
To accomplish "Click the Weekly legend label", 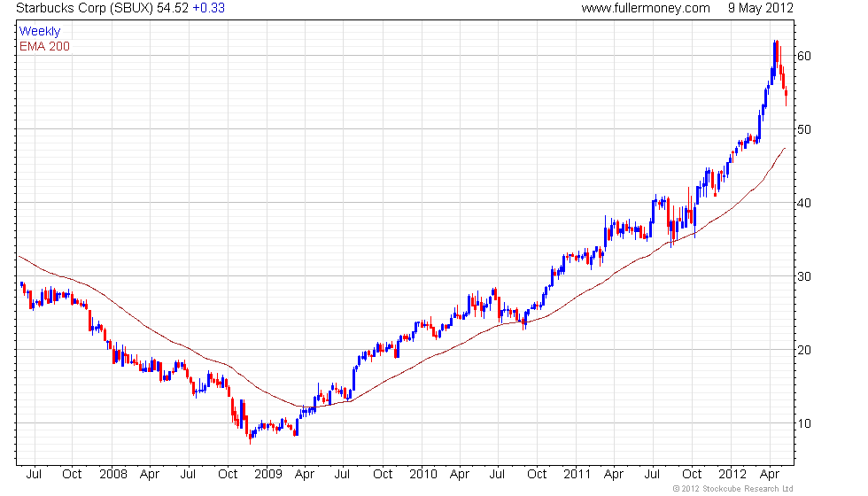I will [x=40, y=32].
